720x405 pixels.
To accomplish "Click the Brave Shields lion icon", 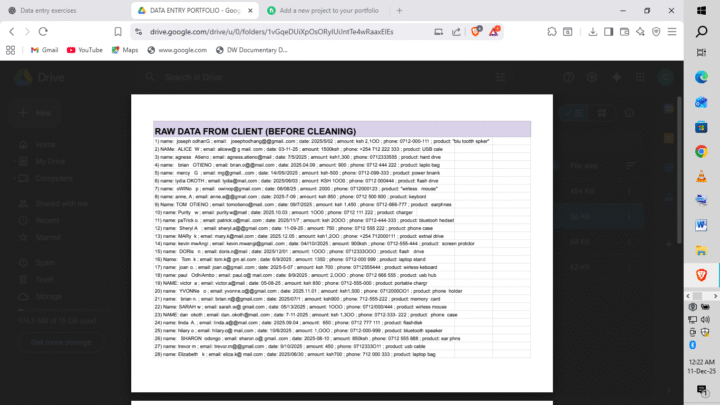I will point(475,31).
